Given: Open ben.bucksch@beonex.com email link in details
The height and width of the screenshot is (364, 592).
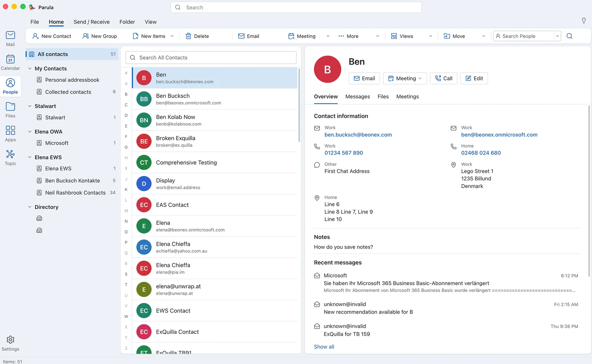Looking at the screenshot, I should pos(358,135).
